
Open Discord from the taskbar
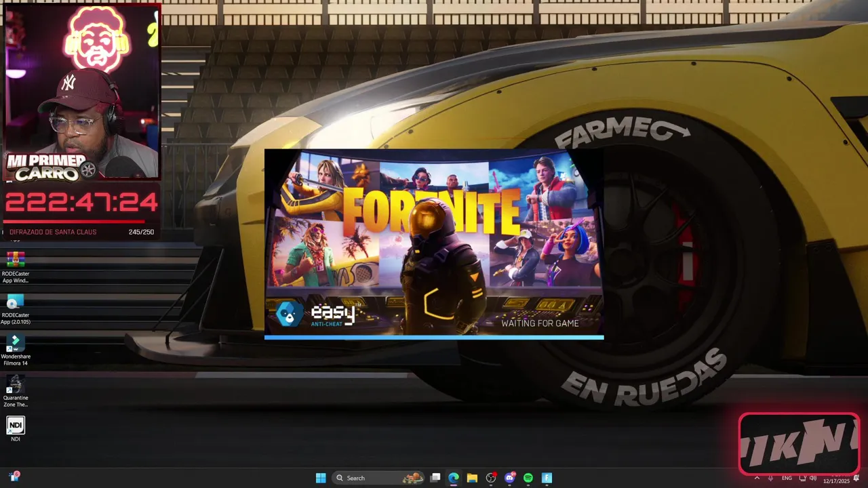pos(509,478)
